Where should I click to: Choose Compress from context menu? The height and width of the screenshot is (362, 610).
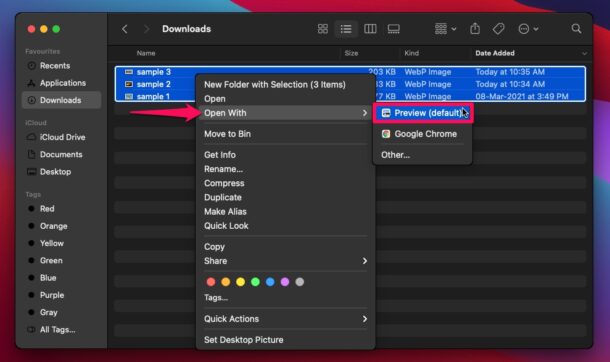click(286, 183)
